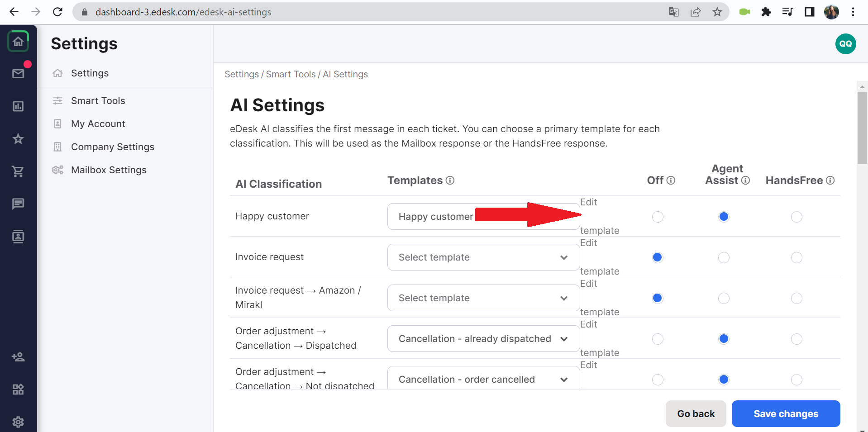Open the Home dashboard icon in sidebar
The height and width of the screenshot is (432, 868).
(x=18, y=42)
